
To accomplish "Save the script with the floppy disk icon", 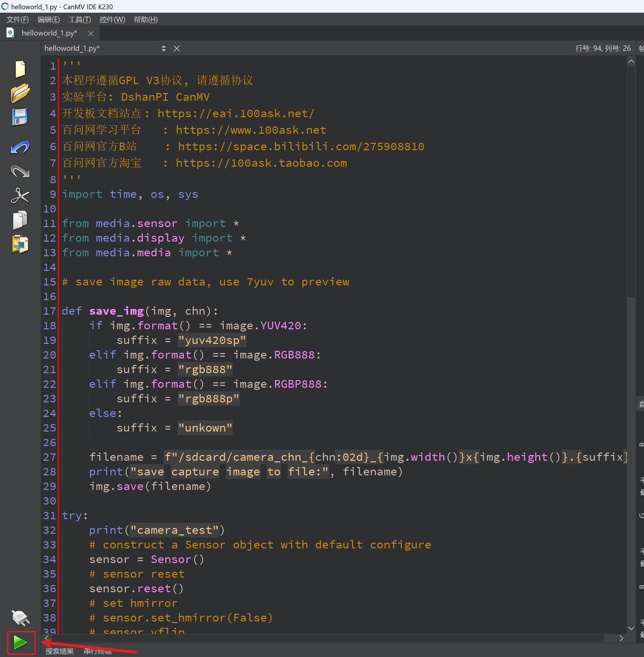I will pos(20,117).
